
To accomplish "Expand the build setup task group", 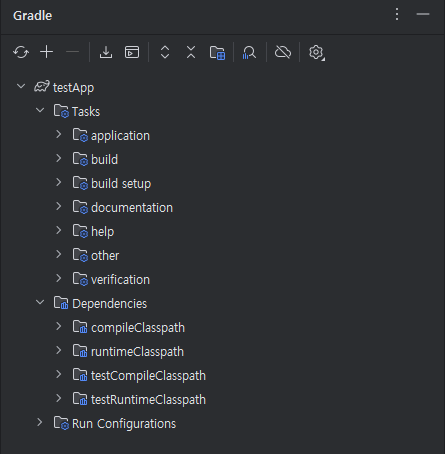I will [x=59, y=182].
